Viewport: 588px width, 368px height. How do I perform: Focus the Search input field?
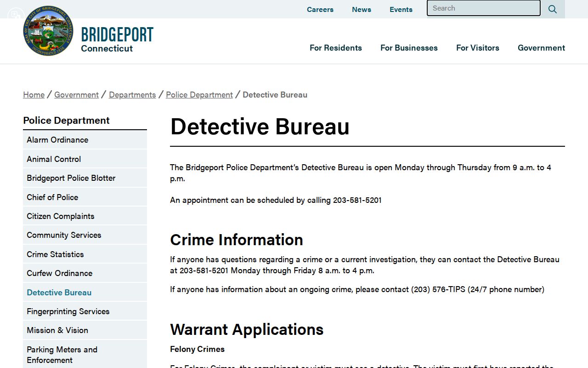[484, 8]
